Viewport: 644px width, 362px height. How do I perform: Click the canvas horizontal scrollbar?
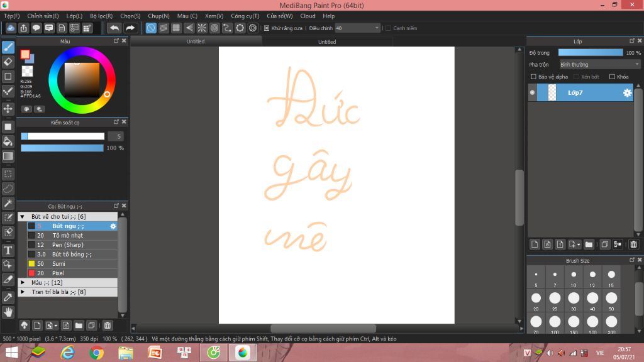click(323, 328)
